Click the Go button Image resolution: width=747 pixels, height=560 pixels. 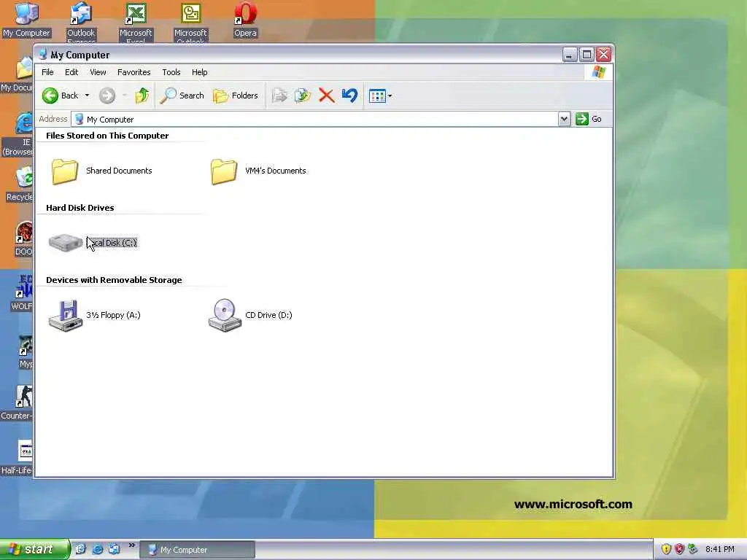coord(589,119)
